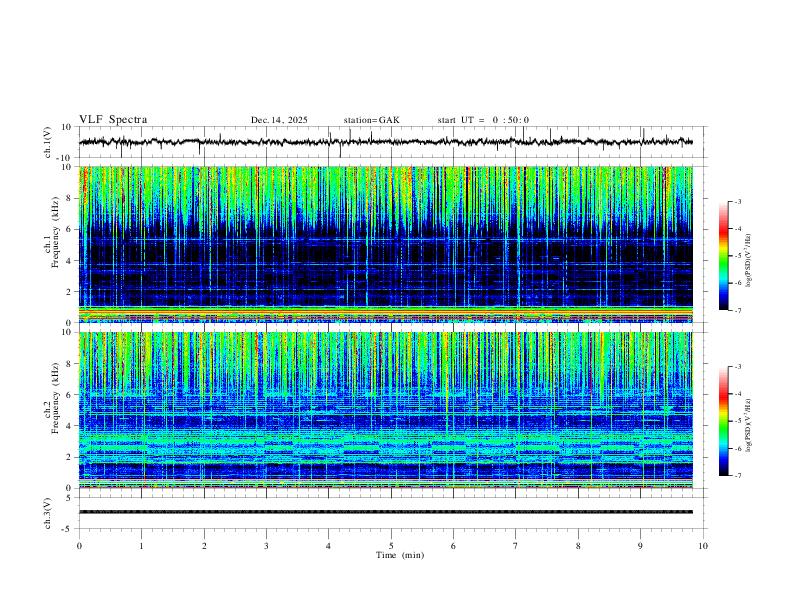Click the 'ch.1(V)' waveform axis label
The height and width of the screenshot is (612, 792).
click(x=48, y=142)
